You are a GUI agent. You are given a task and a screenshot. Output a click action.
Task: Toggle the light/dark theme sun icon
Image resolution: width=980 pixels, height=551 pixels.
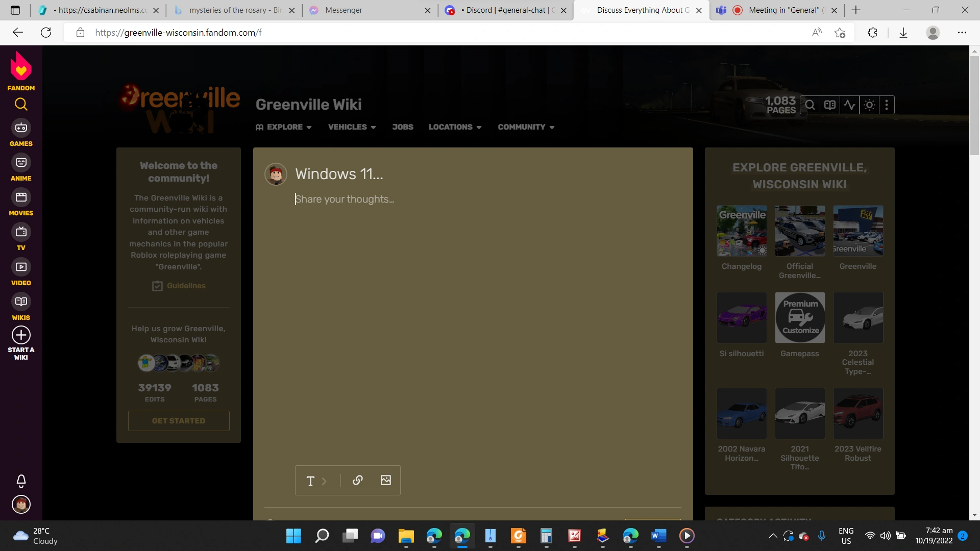(x=869, y=105)
